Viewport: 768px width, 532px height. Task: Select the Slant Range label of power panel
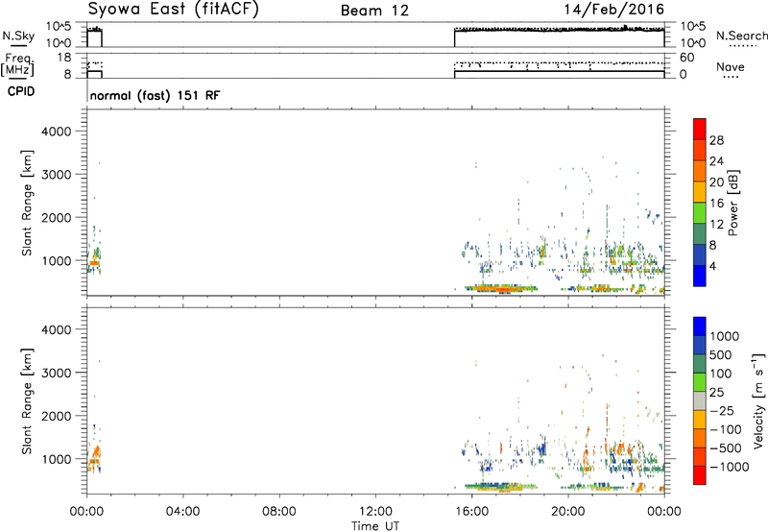[27, 203]
